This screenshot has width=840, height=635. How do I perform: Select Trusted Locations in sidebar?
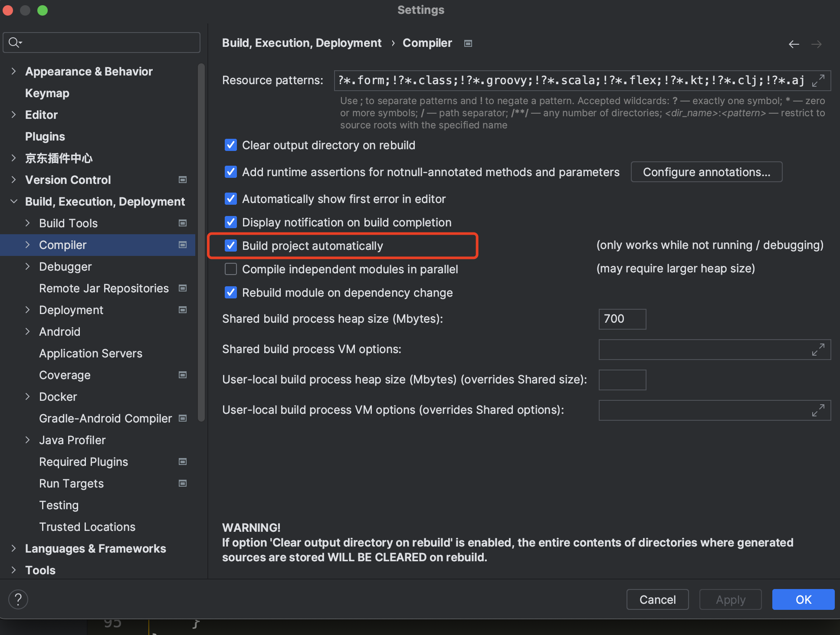tap(87, 527)
